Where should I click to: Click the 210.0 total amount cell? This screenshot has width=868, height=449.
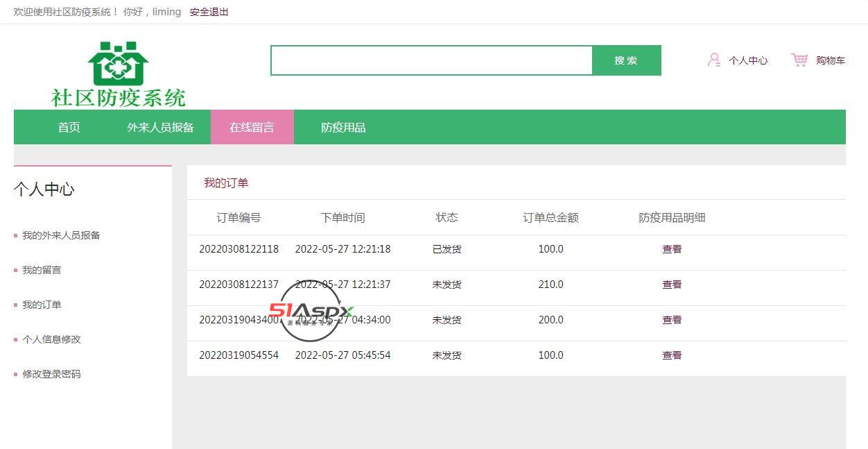pyautogui.click(x=550, y=285)
